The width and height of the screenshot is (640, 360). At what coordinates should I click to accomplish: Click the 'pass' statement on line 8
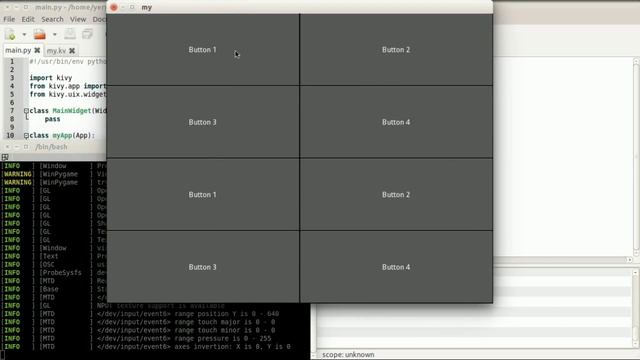coord(52,119)
